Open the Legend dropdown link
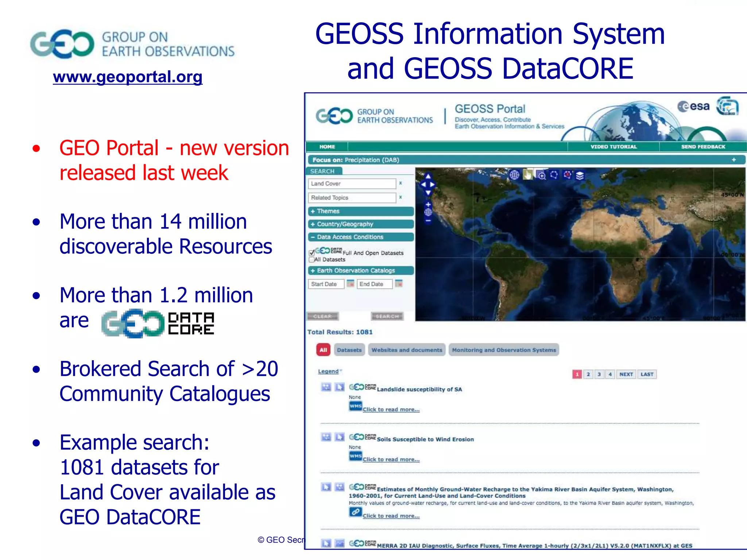747x560 pixels. [x=330, y=371]
